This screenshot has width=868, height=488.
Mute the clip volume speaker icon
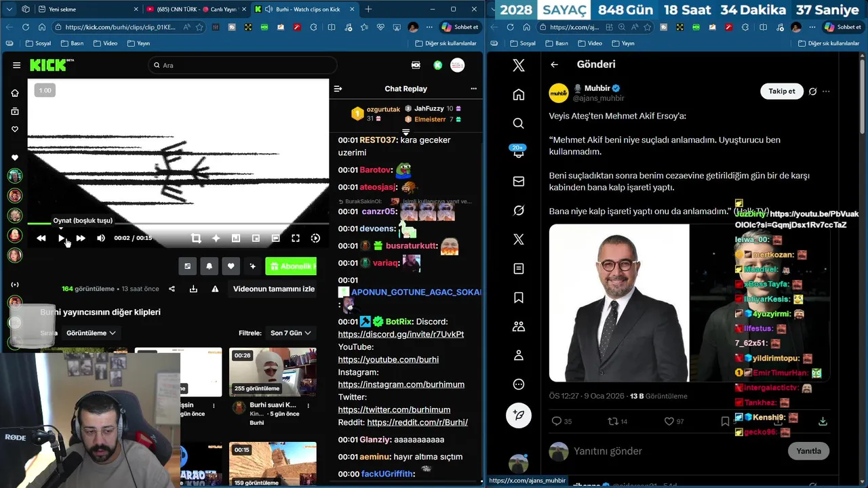click(x=101, y=238)
